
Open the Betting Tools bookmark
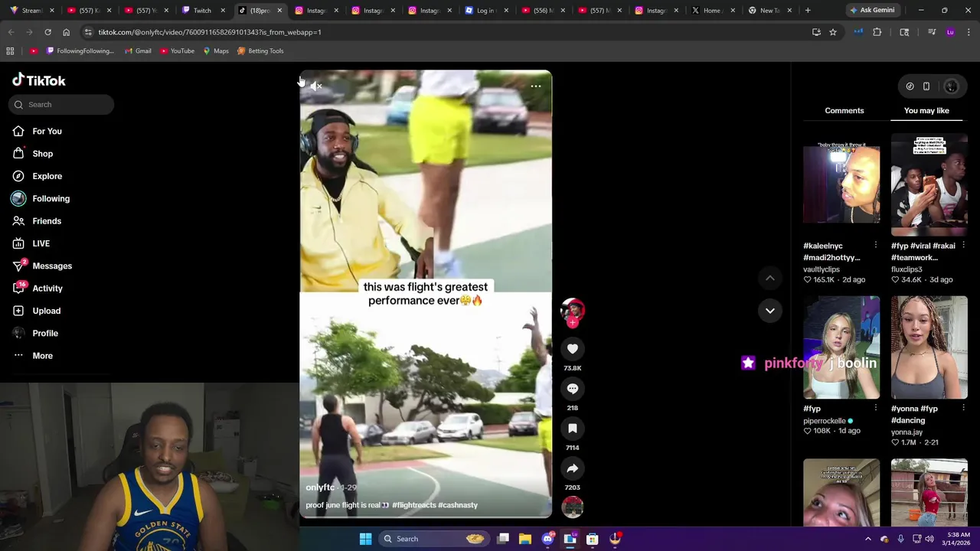click(x=260, y=51)
